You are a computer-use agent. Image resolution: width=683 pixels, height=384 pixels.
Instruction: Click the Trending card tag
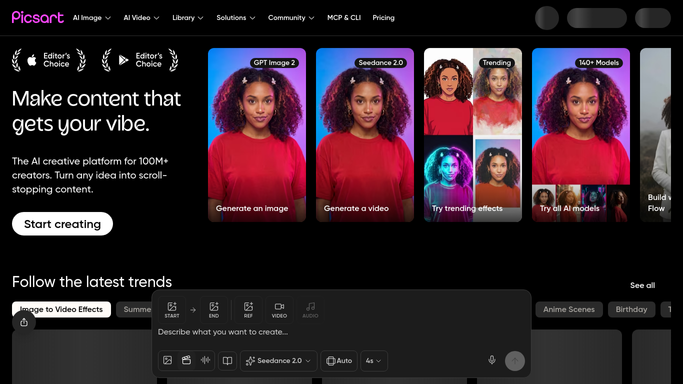tap(497, 63)
